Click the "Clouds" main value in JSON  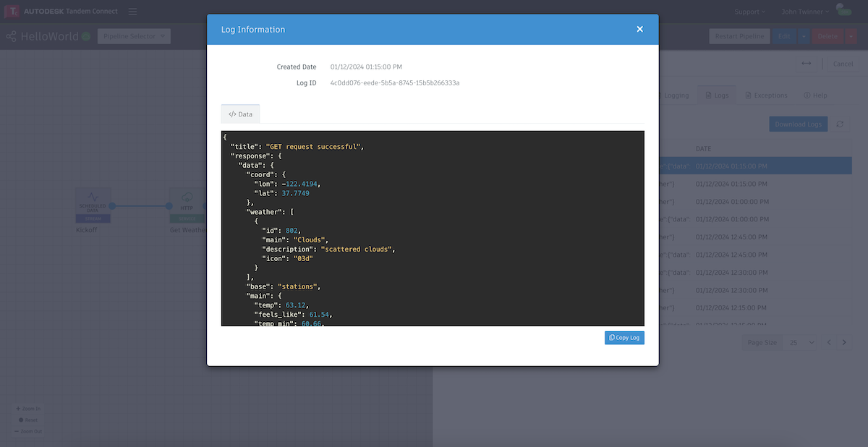coord(309,240)
